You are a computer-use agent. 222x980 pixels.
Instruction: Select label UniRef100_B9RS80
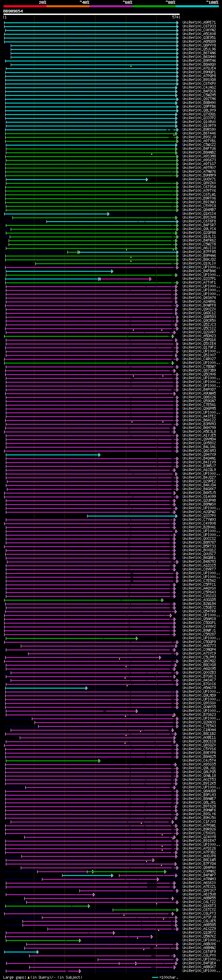pyautogui.click(x=199, y=129)
